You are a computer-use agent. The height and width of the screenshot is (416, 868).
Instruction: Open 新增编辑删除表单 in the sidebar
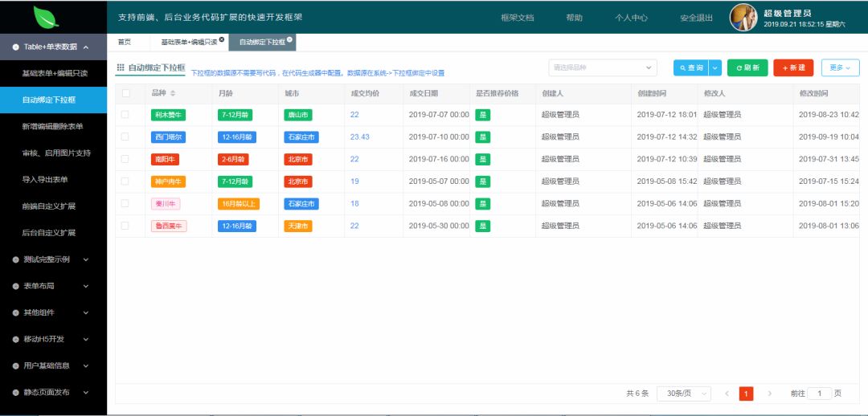pyautogui.click(x=54, y=127)
